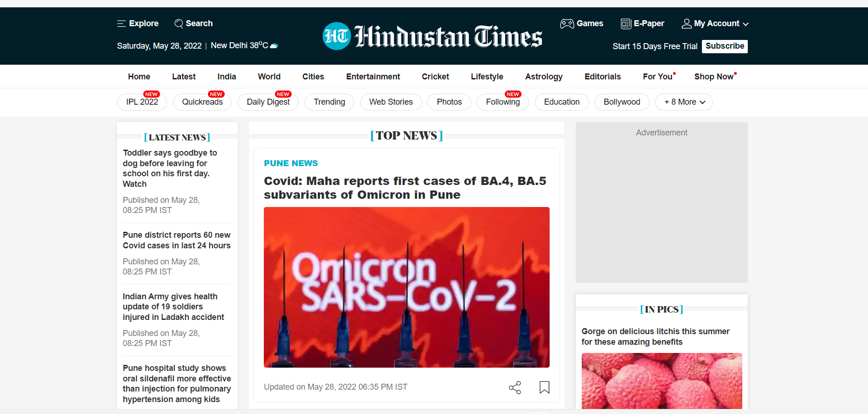Viewport: 868px width, 414px height.
Task: Expand the My Account dropdown arrow
Action: click(746, 24)
